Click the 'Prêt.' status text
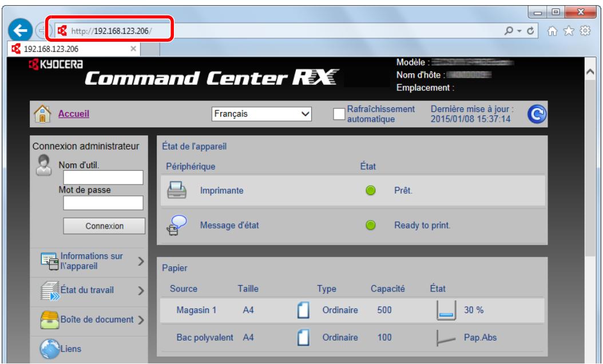 click(x=403, y=190)
